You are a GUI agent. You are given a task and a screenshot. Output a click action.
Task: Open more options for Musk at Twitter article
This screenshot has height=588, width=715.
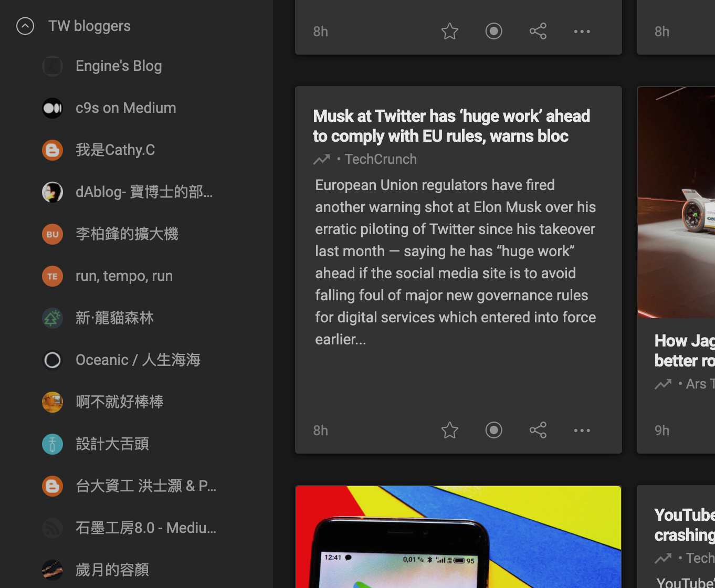tap(582, 430)
